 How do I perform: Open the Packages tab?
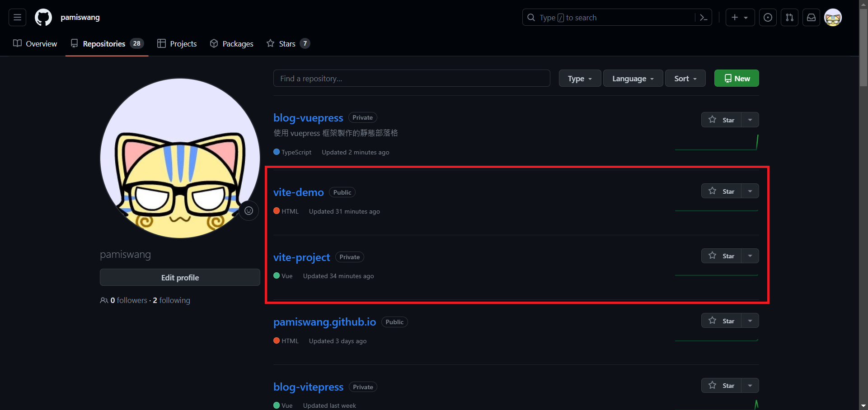tap(232, 44)
